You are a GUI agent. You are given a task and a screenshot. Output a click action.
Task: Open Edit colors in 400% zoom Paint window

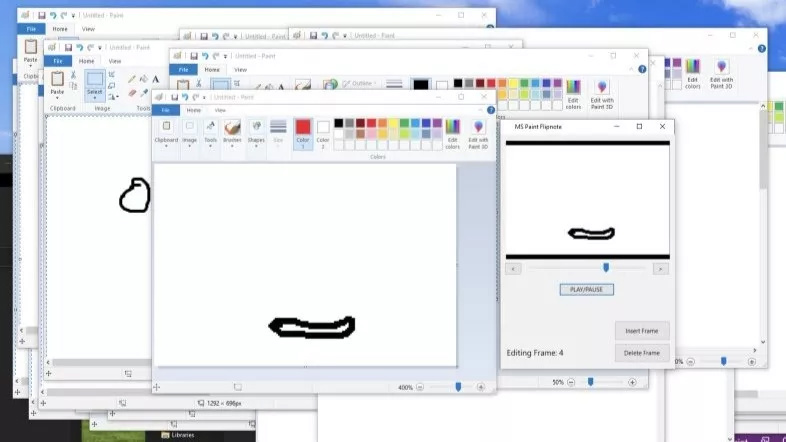(x=453, y=134)
